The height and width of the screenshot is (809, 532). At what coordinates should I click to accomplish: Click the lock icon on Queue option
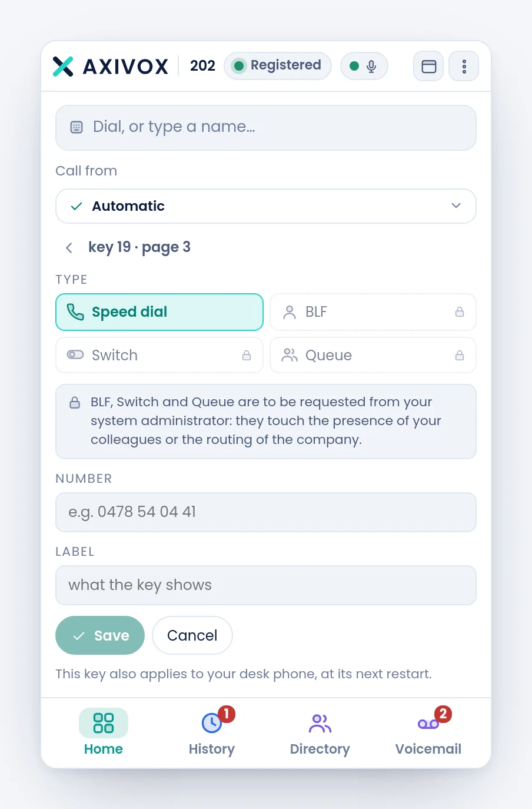pyautogui.click(x=460, y=356)
